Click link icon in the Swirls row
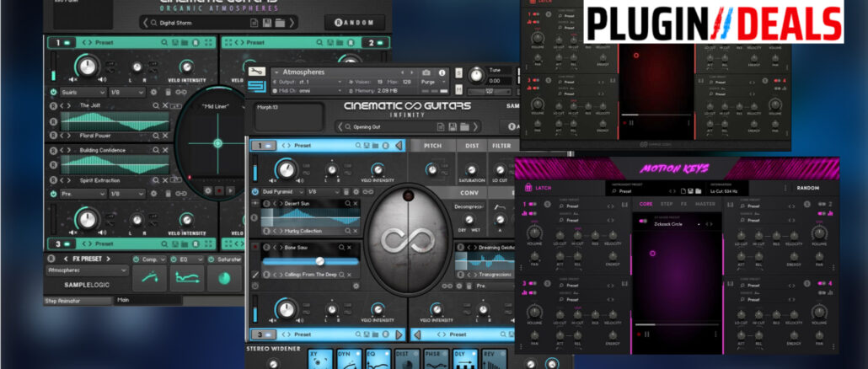Screen dimensions: 868x369 [x=181, y=93]
